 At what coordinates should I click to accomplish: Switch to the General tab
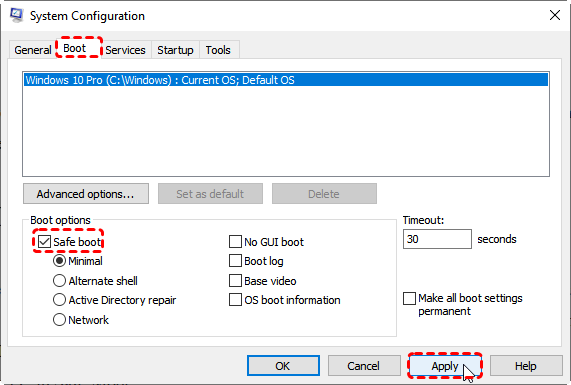[x=33, y=50]
